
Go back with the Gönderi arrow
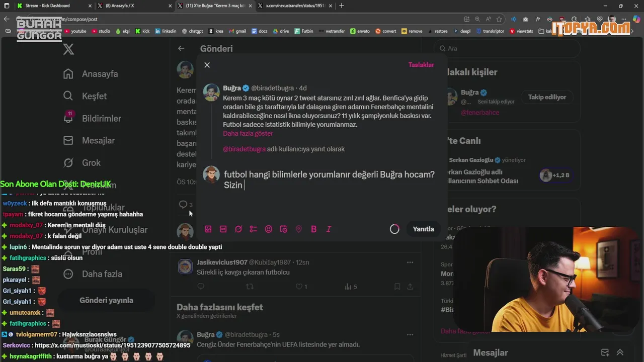[181, 48]
